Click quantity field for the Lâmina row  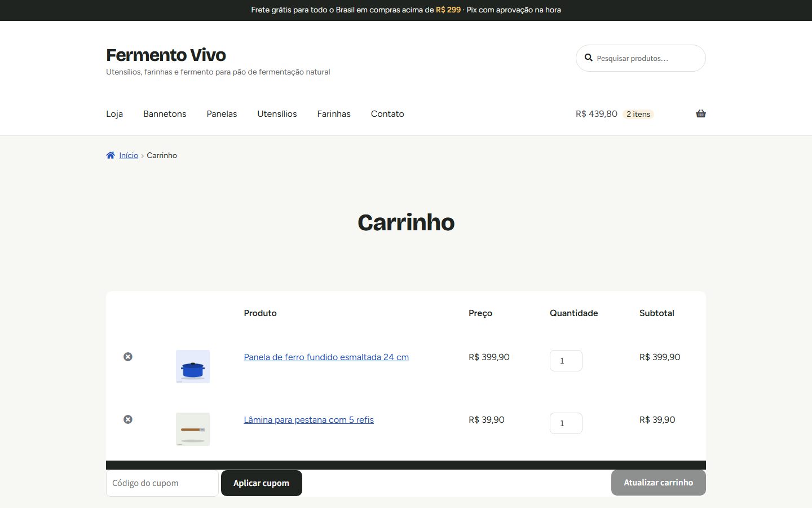tap(566, 423)
